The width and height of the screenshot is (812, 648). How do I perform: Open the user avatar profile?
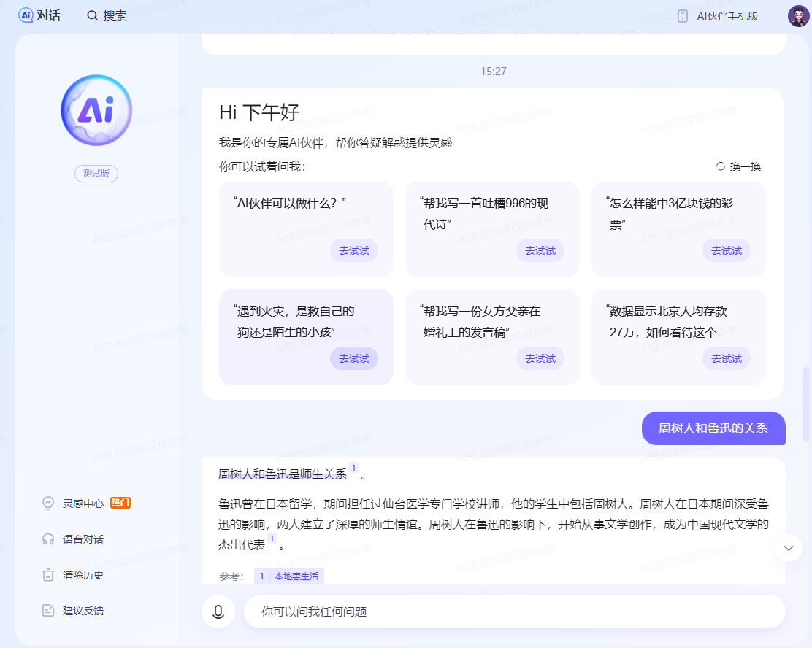[x=798, y=16]
